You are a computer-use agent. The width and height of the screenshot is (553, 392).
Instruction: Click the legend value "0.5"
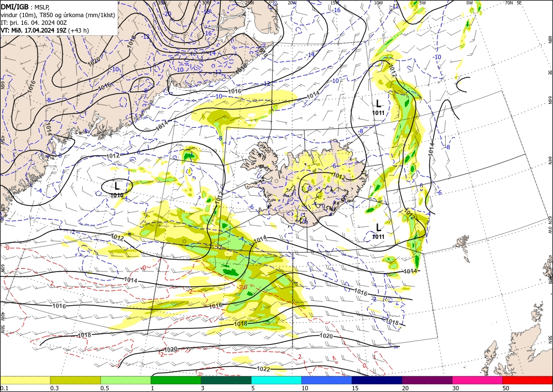(104, 388)
